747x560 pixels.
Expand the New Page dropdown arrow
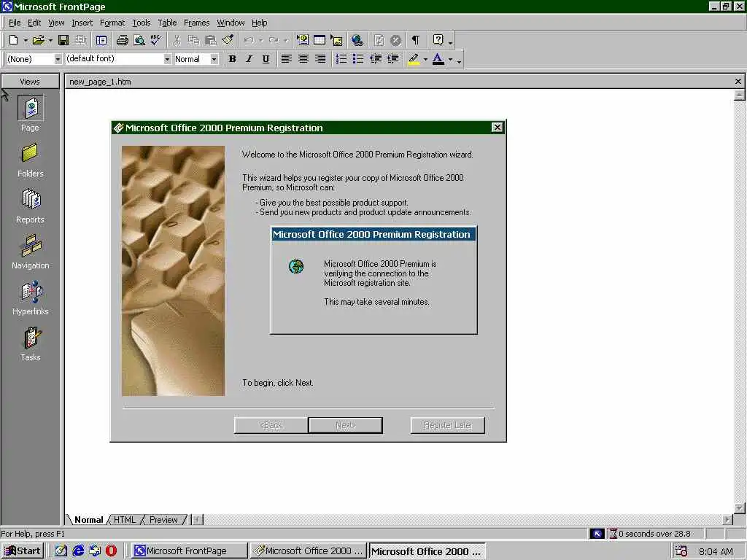click(26, 41)
